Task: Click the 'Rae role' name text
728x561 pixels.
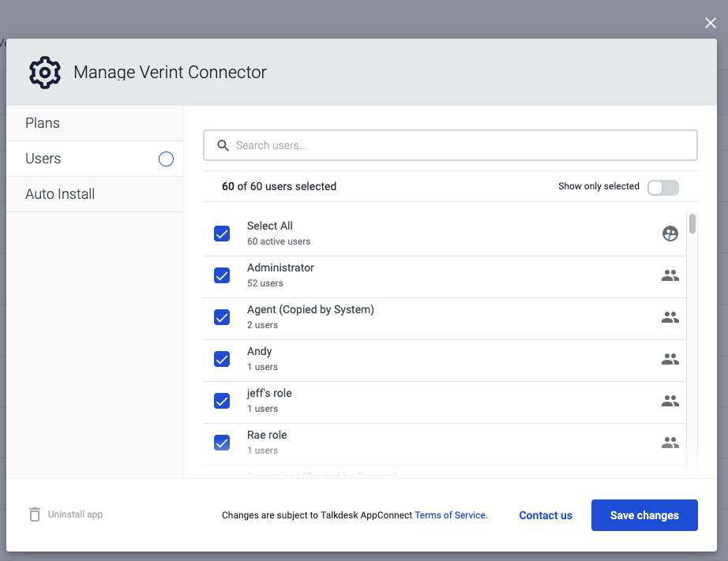Action: [267, 435]
